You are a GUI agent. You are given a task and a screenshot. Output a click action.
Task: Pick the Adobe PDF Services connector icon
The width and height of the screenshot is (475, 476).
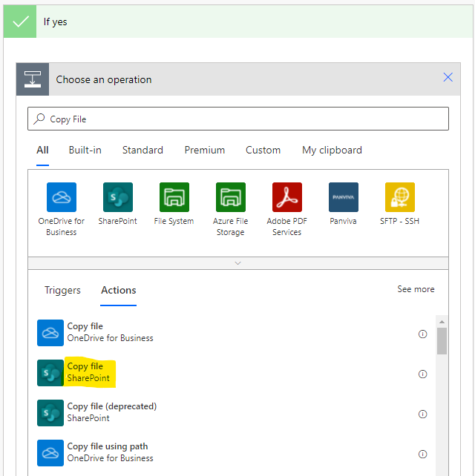pos(287,197)
